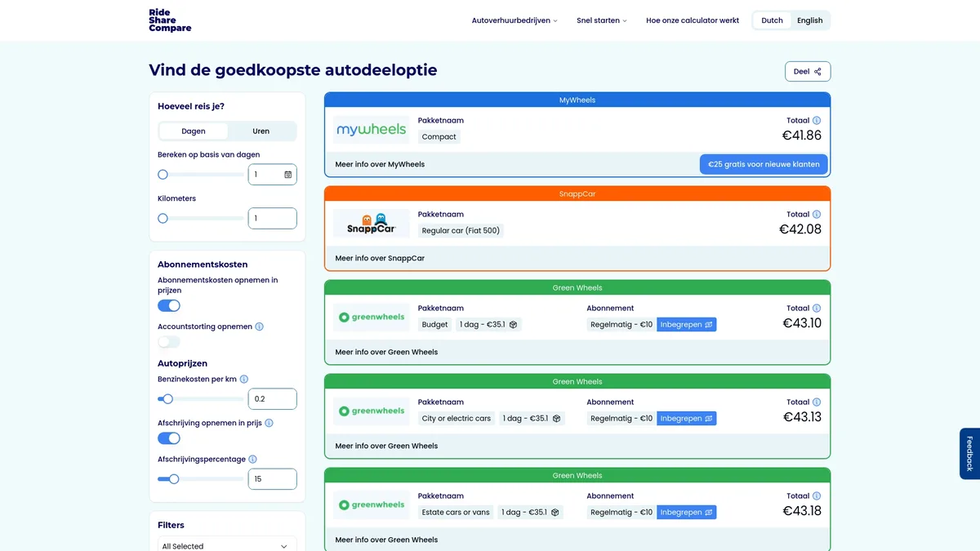Click Regelmatig - €10 in Budget row
The height and width of the screenshot is (551, 980).
[x=621, y=325]
